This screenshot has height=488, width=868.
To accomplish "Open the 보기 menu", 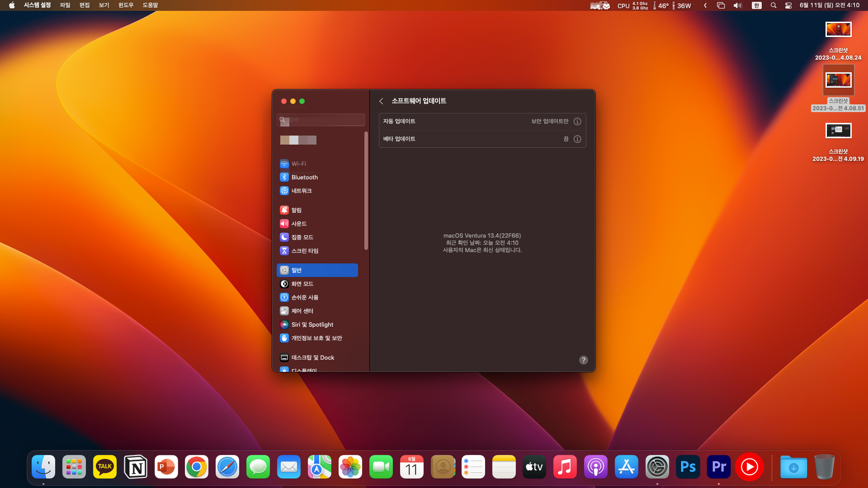I will pyautogui.click(x=104, y=5).
